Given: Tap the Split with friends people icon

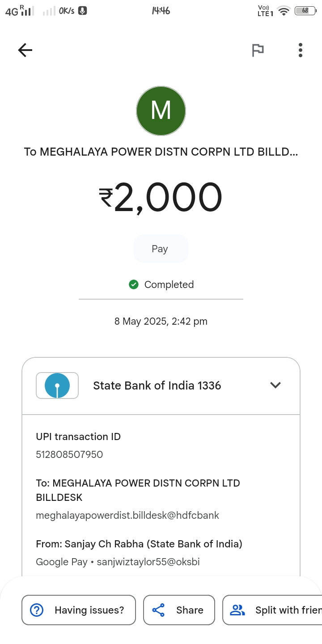Looking at the screenshot, I should coord(237,610).
